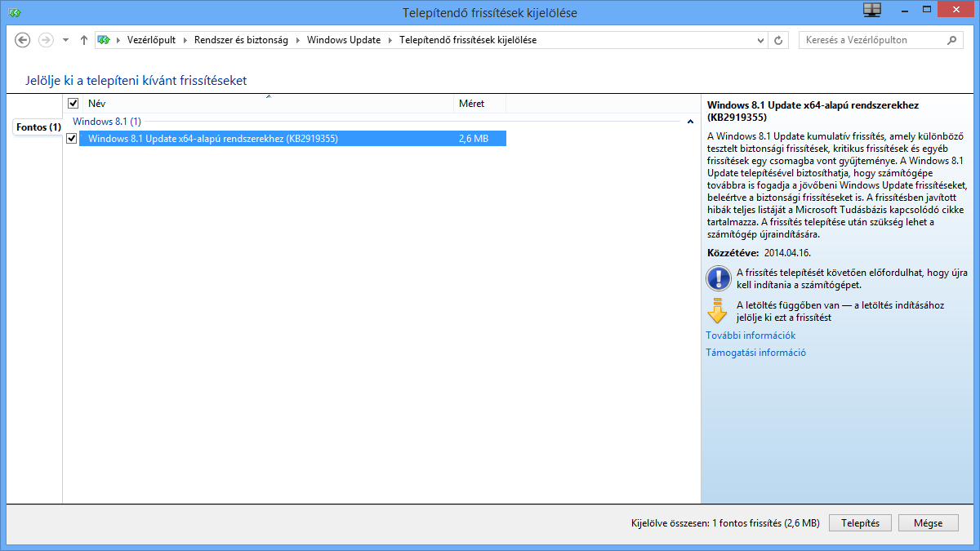The height and width of the screenshot is (551, 980).
Task: Click the search magnifier icon
Action: pos(953,40)
